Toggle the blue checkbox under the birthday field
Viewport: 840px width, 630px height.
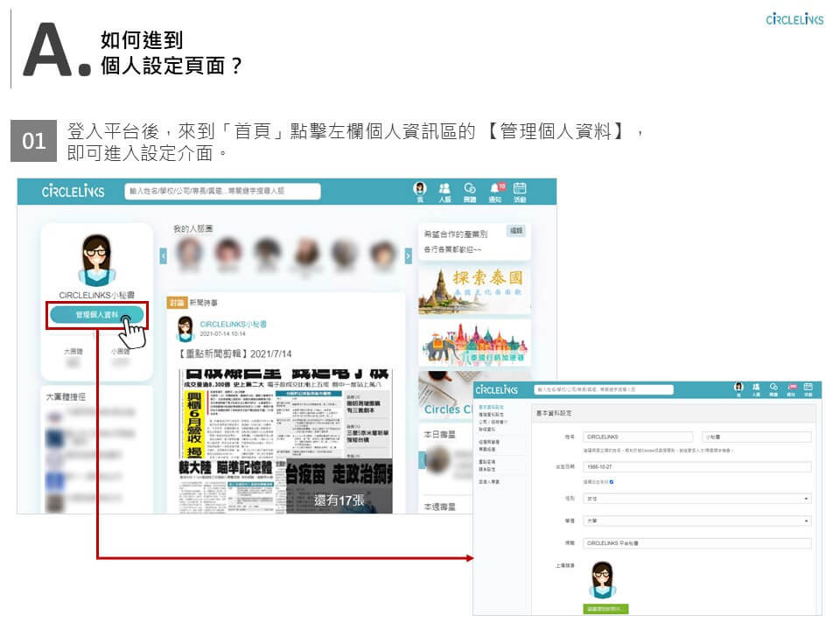[x=612, y=482]
